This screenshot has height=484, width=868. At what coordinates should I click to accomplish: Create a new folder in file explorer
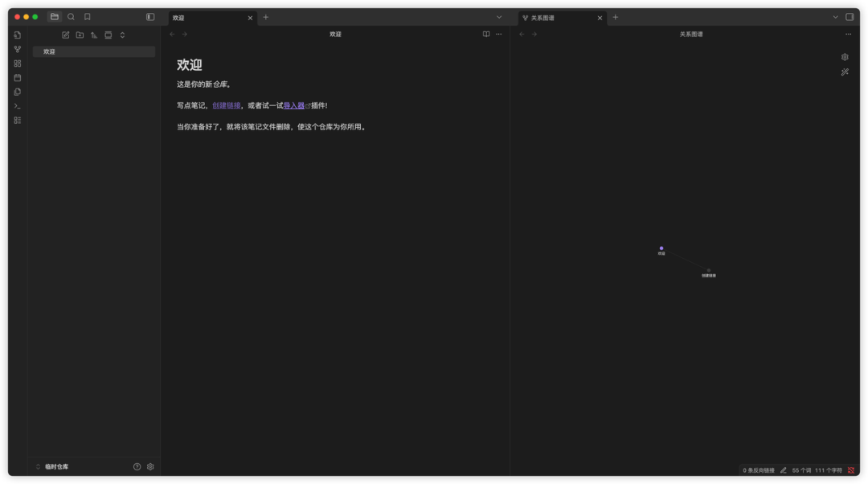(80, 35)
